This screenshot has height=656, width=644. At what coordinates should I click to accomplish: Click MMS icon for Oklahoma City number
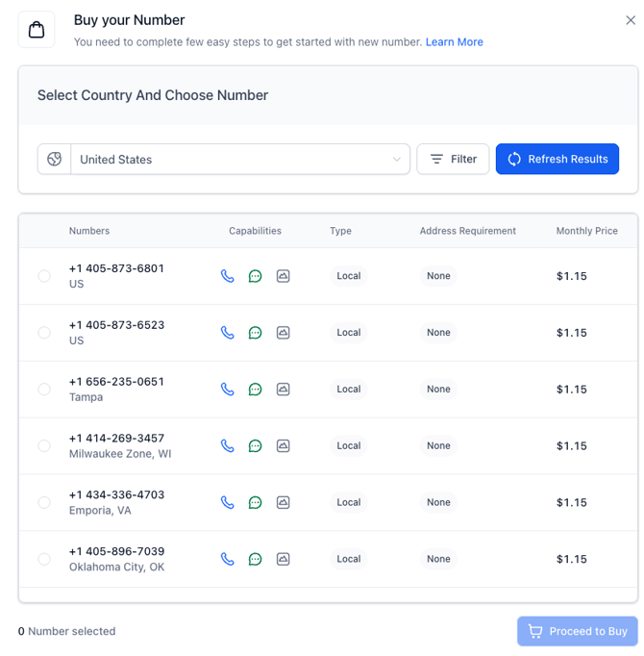point(284,559)
